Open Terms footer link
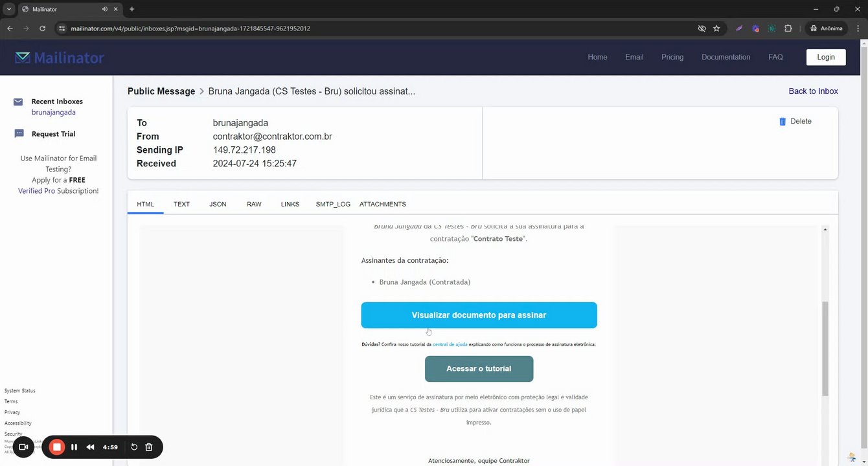This screenshot has height=466, width=868. point(11,402)
